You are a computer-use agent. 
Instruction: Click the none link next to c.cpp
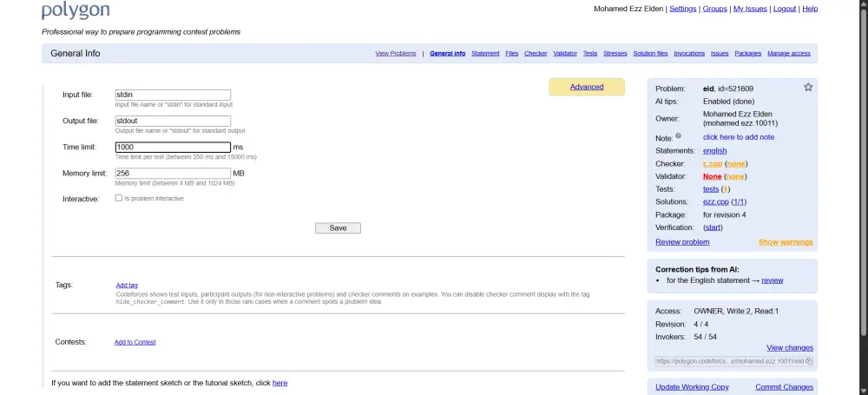736,164
